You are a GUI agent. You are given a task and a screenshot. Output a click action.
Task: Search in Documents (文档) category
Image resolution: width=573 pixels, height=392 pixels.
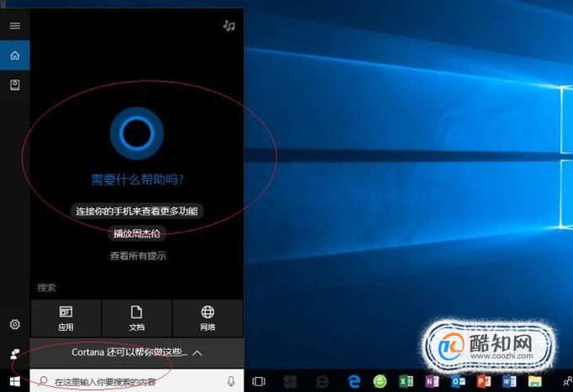[x=137, y=318]
